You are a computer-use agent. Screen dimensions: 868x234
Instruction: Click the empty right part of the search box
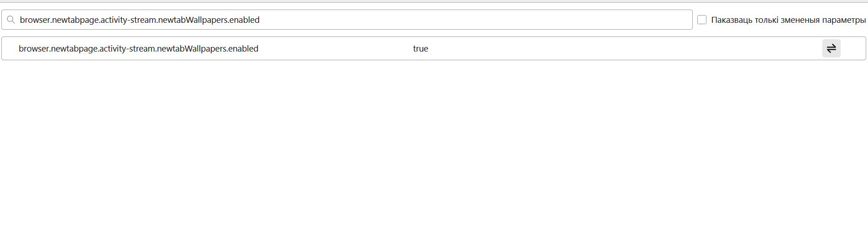click(x=475, y=20)
